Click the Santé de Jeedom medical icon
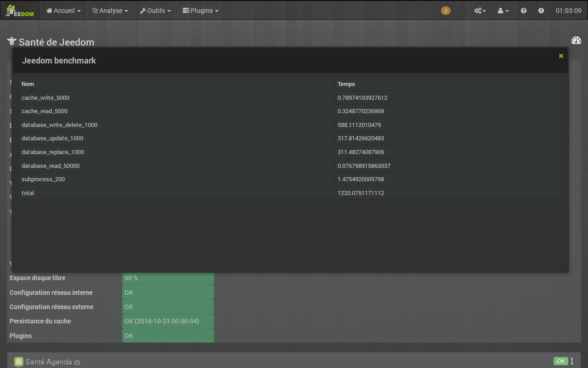Image resolution: width=588 pixels, height=368 pixels. click(11, 42)
